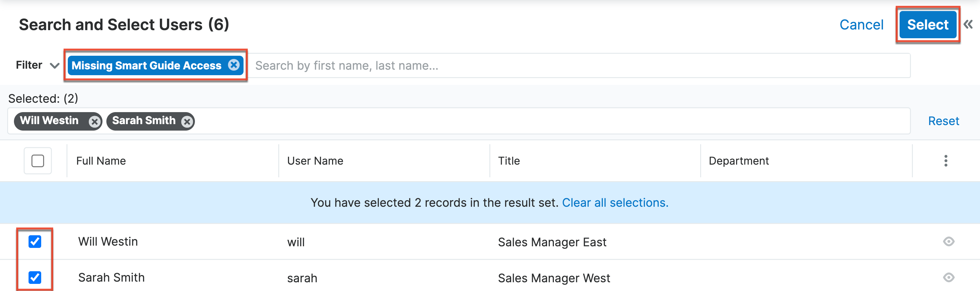Click the Department column header

pyautogui.click(x=739, y=160)
